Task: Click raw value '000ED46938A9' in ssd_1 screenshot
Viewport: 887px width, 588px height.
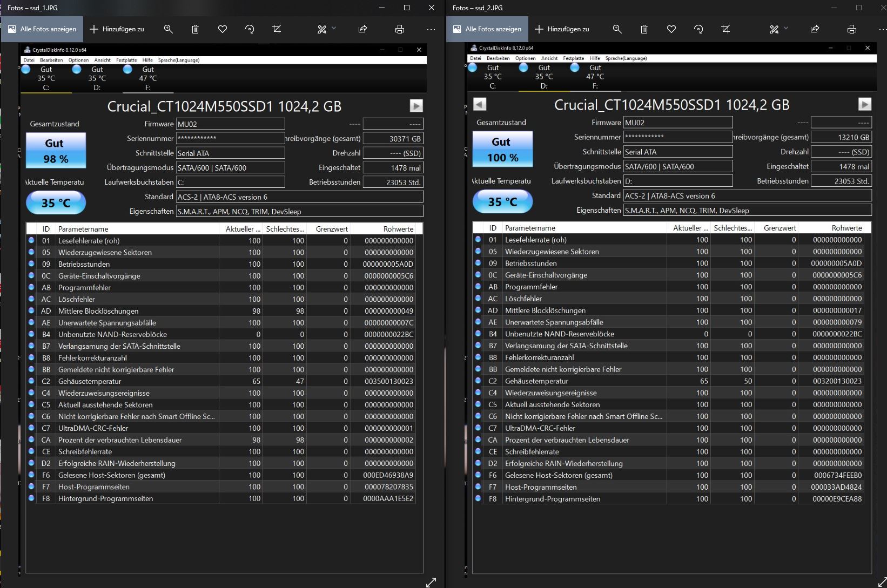Action: (388, 475)
